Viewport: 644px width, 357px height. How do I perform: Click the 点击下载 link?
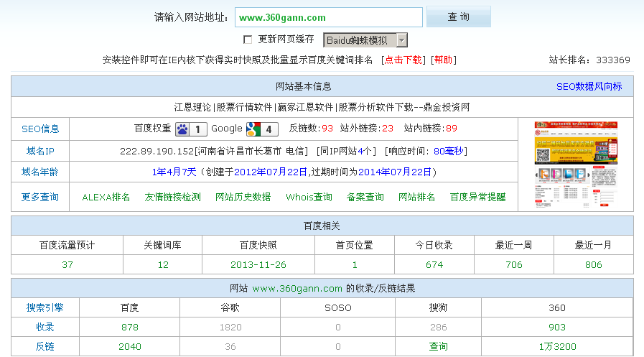pos(403,60)
